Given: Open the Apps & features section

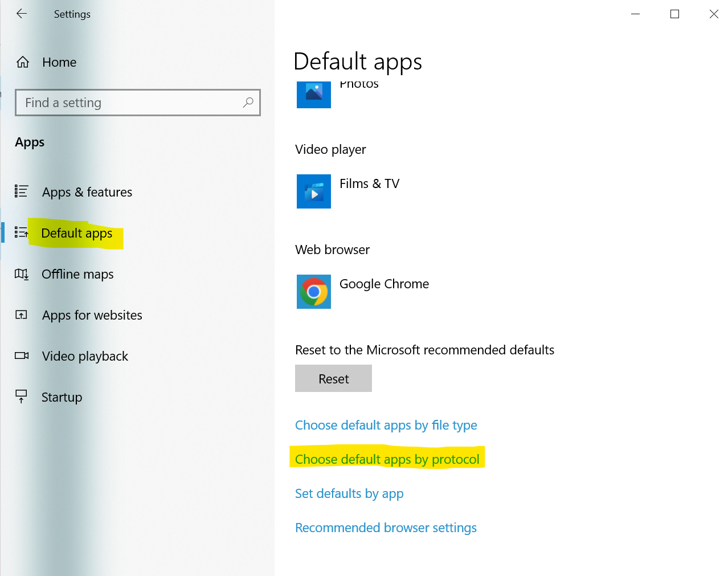Looking at the screenshot, I should [87, 192].
